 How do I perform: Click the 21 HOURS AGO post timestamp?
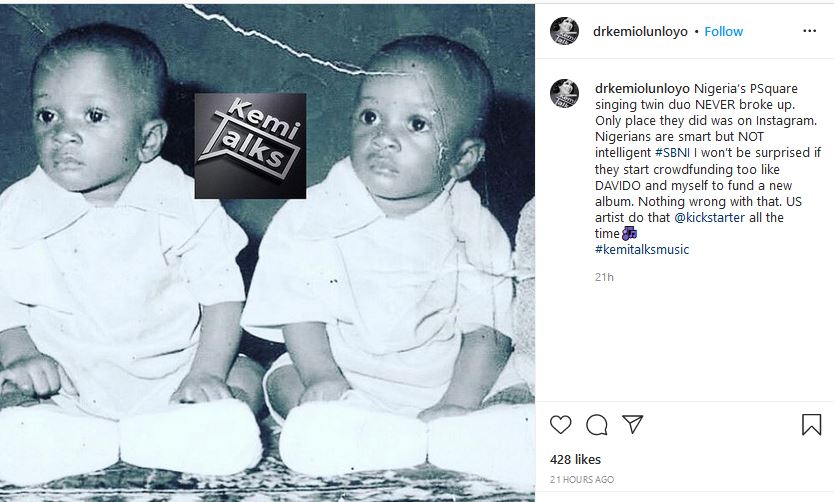pyautogui.click(x=582, y=479)
